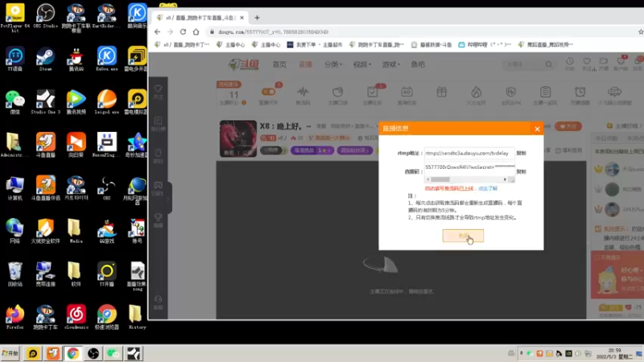
Task: Click the browser home button
Action: pos(196,31)
